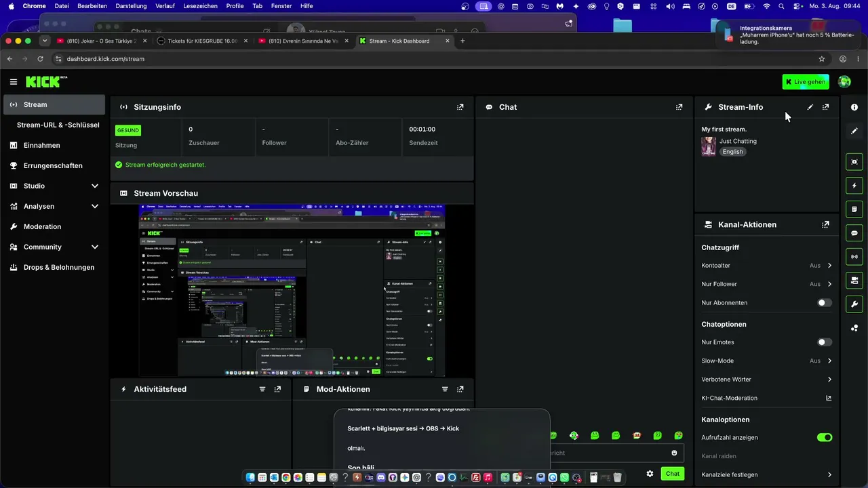The image size is (868, 488).
Task: Toggle the channel actions widget in the right rail
Action: [854, 280]
